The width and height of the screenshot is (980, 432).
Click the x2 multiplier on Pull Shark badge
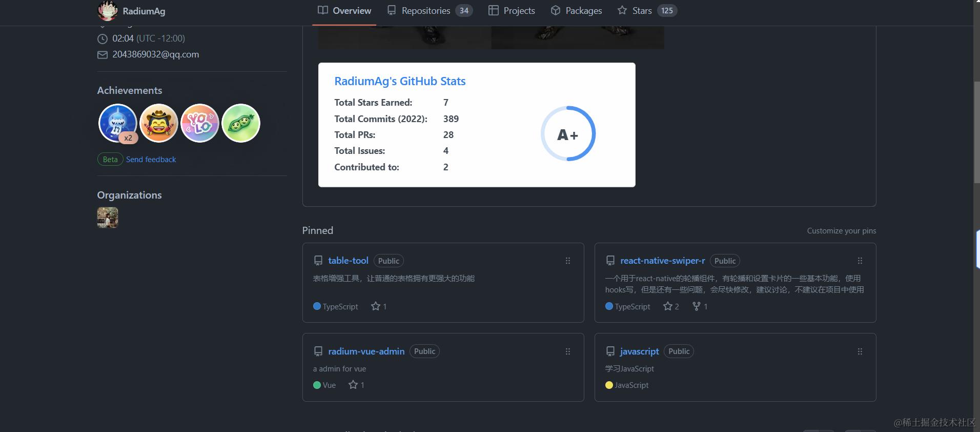click(x=128, y=138)
